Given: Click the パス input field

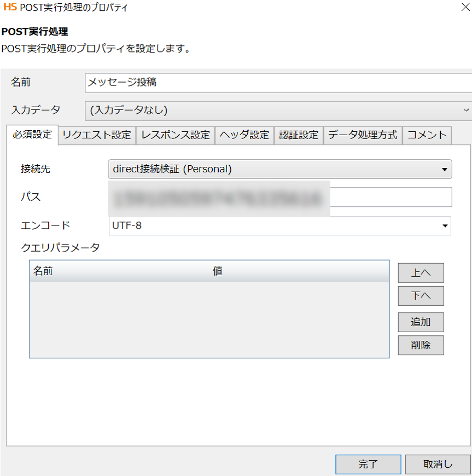Looking at the screenshot, I should (x=280, y=198).
